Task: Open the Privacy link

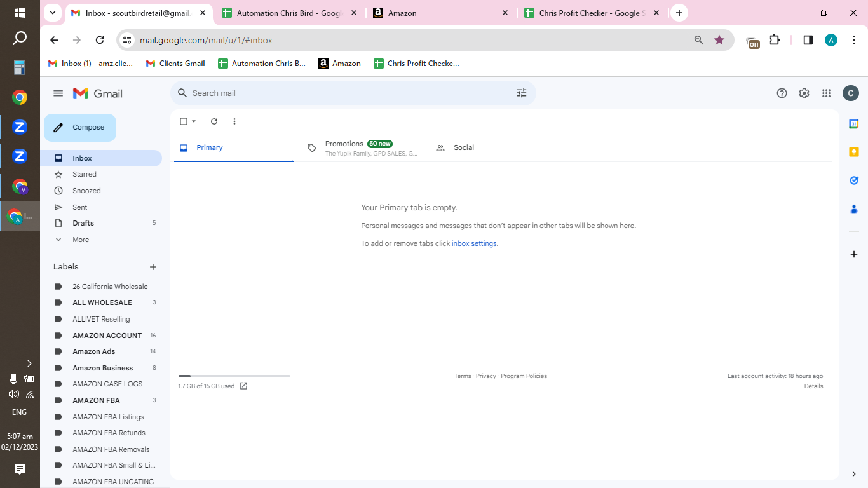Action: [x=485, y=376]
